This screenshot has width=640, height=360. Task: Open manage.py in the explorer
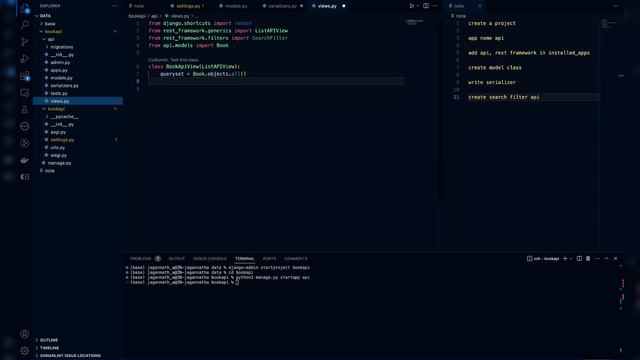(78, 163)
